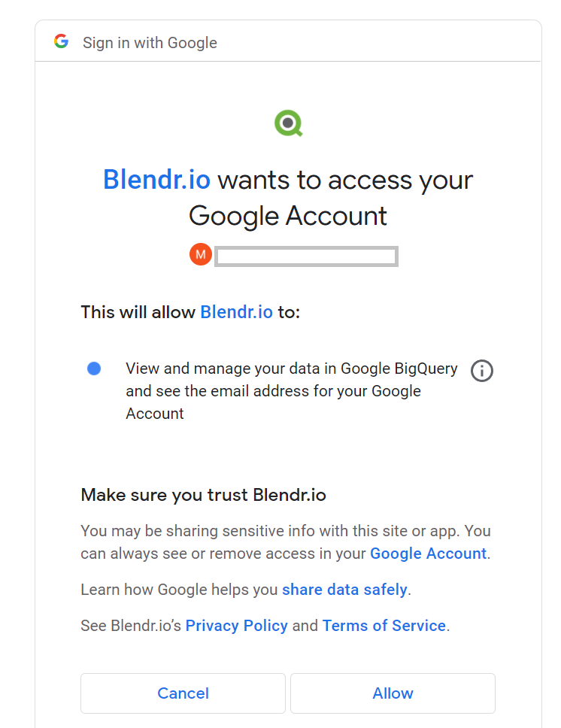The width and height of the screenshot is (561, 728).
Task: Follow the "share data safely" link
Action: 344,590
